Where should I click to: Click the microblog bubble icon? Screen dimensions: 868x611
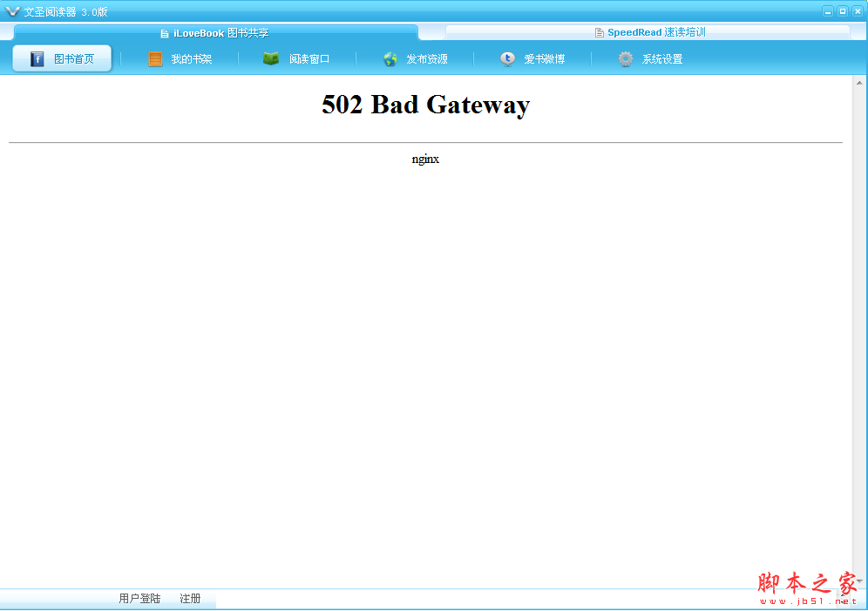coord(507,58)
